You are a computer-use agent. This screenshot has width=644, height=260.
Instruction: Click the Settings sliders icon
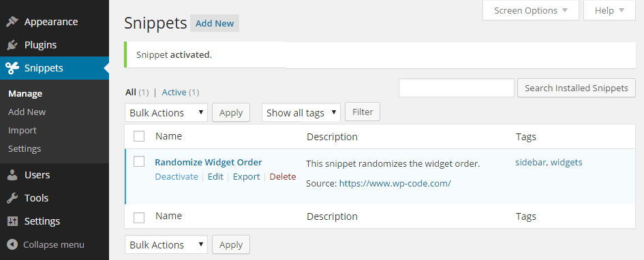point(12,221)
